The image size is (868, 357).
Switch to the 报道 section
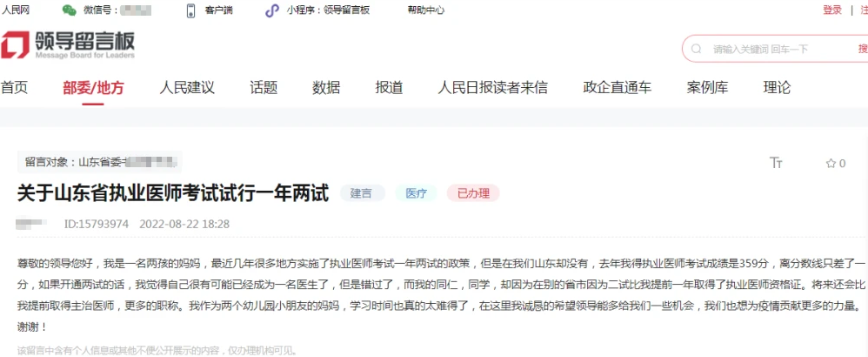coord(389,87)
